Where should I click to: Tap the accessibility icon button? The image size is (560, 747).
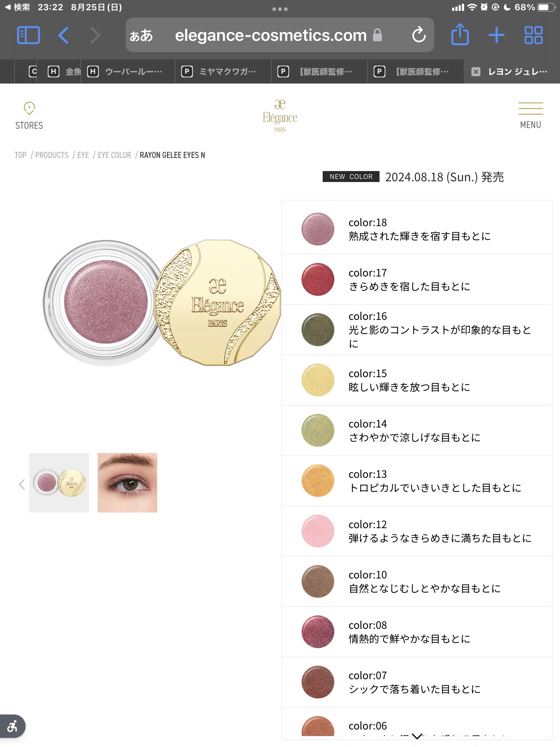pos(12,726)
